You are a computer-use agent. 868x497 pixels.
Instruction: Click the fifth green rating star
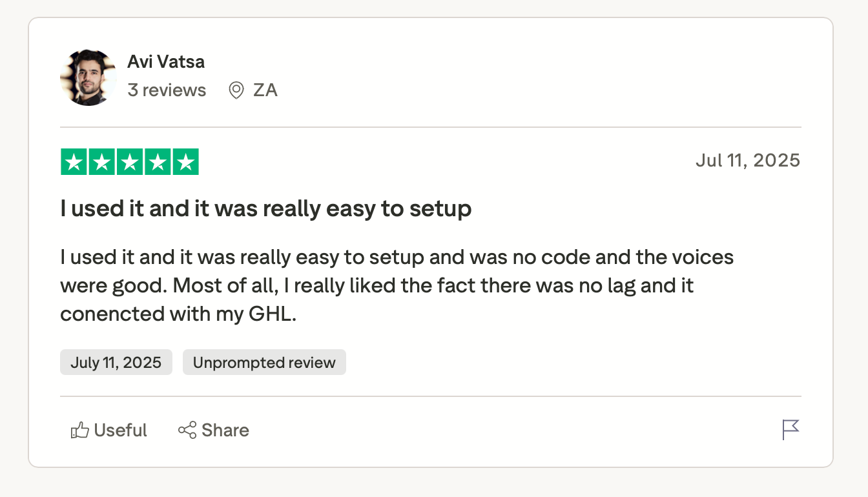pos(185,162)
